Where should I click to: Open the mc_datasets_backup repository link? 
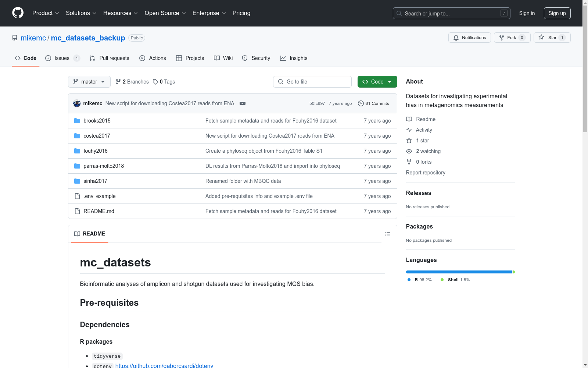[x=88, y=38]
